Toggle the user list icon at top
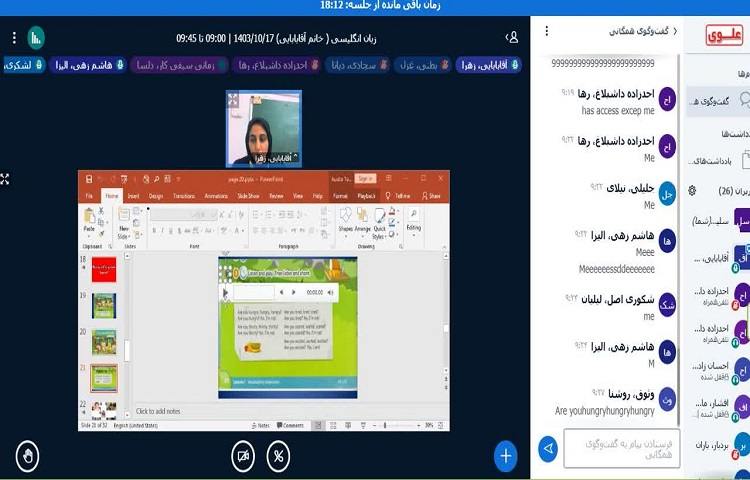 click(513, 38)
